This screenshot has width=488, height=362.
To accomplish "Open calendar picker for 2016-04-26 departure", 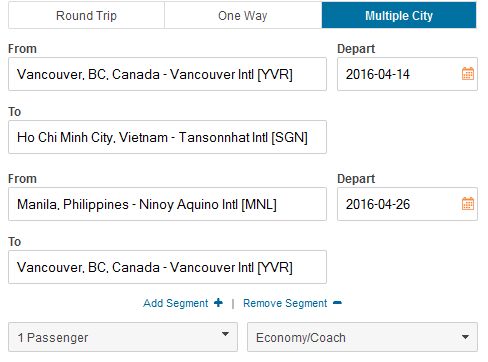I will [468, 204].
